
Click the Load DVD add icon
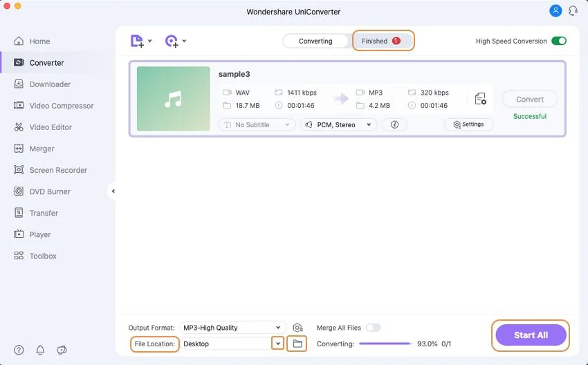(x=172, y=41)
